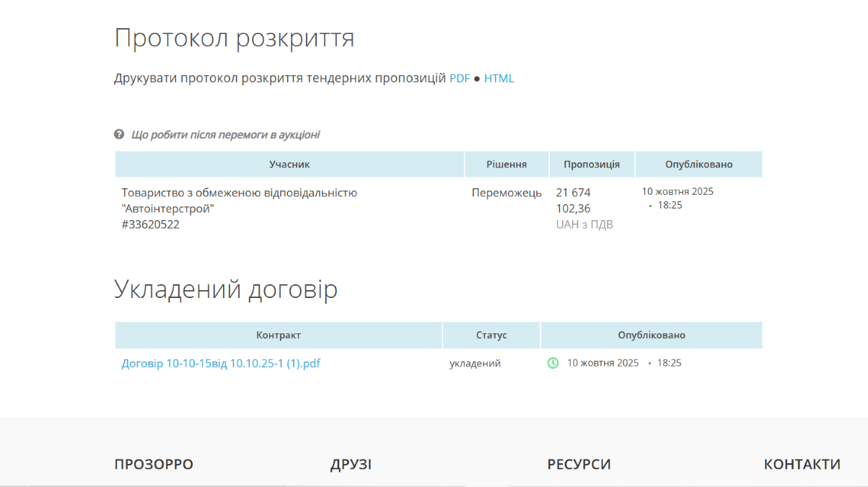Click the 'Статус' column header
Screen dimensions: 868x487
click(x=491, y=335)
